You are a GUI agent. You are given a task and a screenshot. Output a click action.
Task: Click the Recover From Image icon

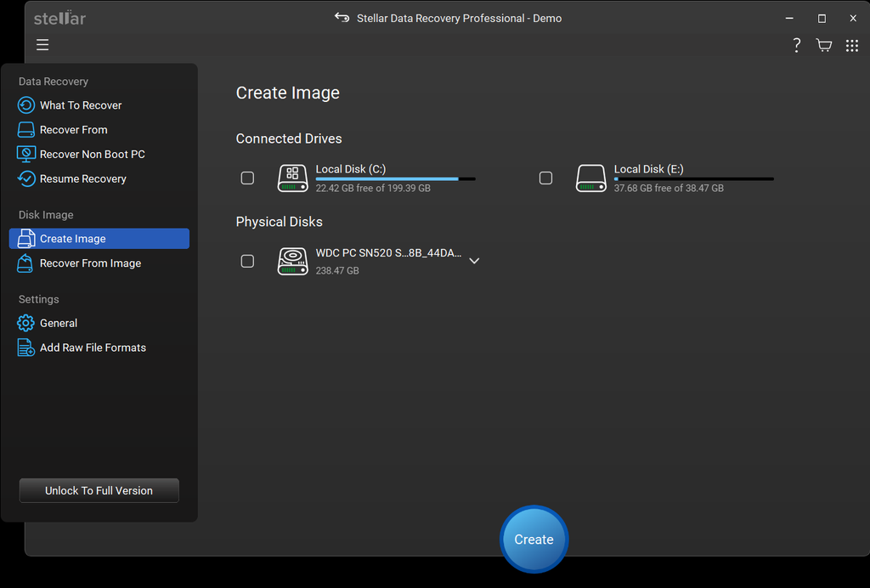25,263
